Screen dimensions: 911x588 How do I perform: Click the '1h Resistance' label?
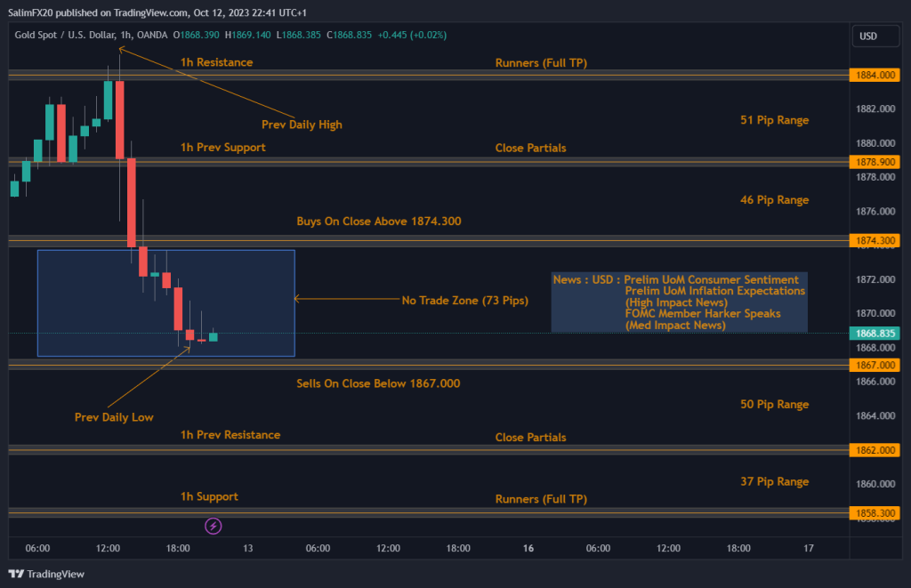[x=217, y=62]
